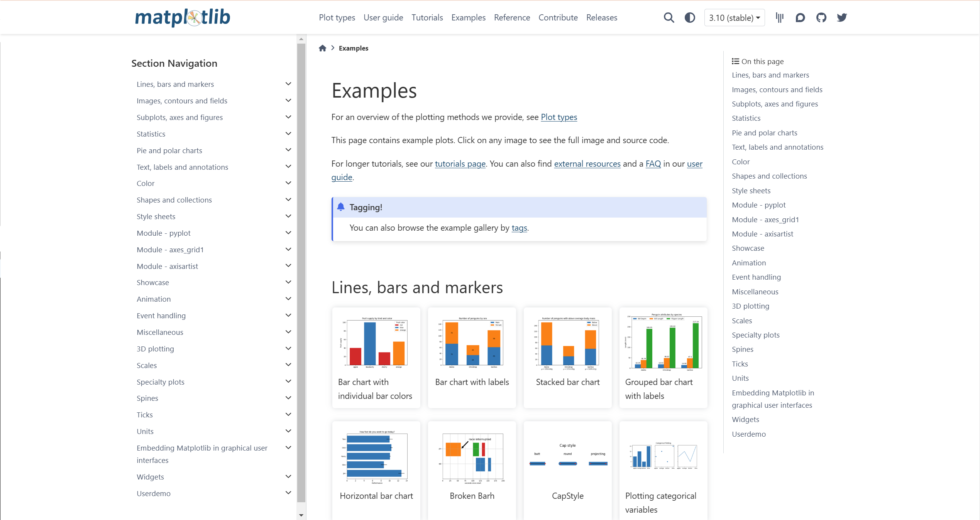The image size is (980, 520).
Task: Open Module - pyplot sidebar link
Action: pos(163,233)
